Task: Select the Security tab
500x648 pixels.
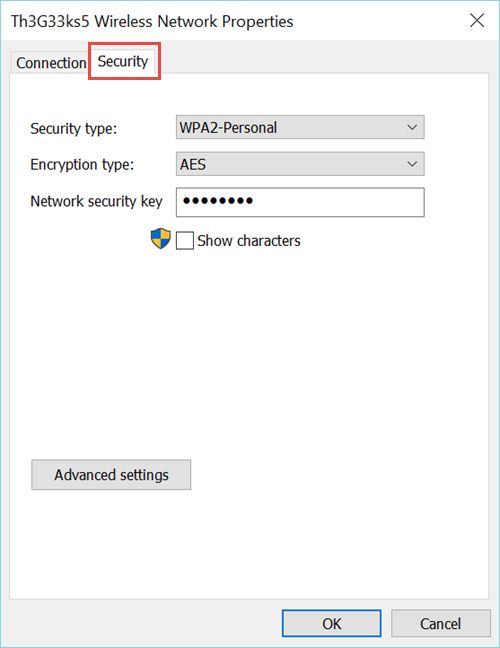Action: point(123,61)
